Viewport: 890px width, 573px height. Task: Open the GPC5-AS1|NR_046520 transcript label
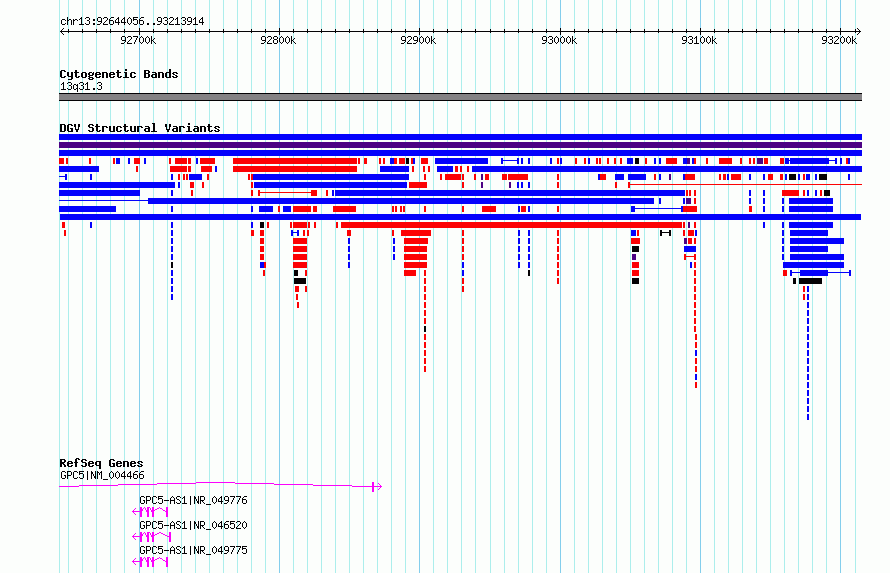click(x=193, y=525)
